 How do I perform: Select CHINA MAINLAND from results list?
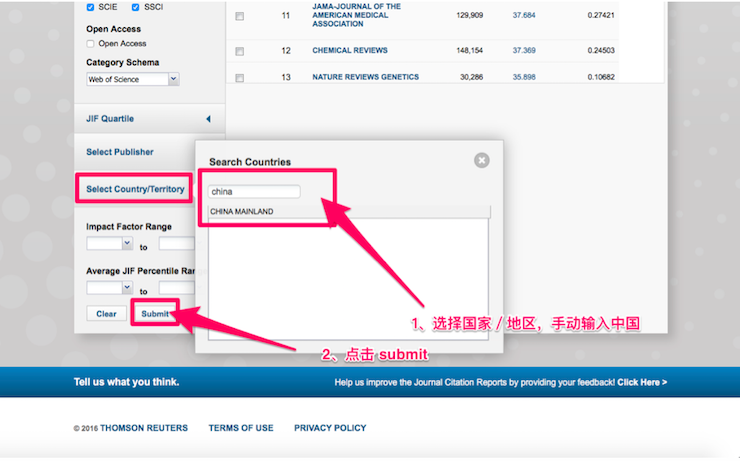(242, 212)
